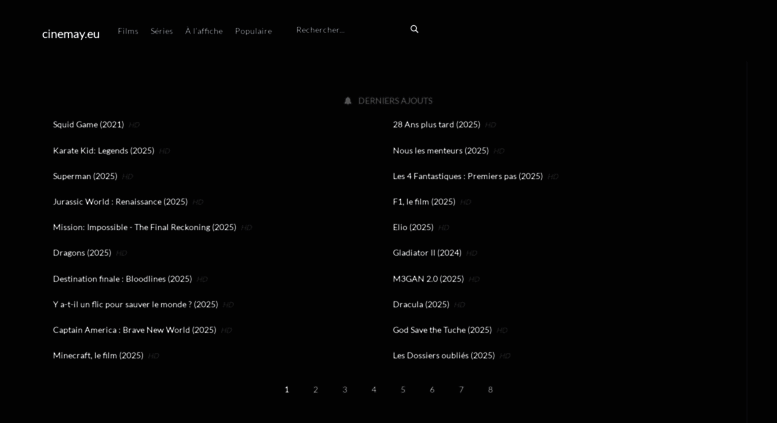777x423 pixels.
Task: Open F1, le film (2025)
Action: (424, 202)
